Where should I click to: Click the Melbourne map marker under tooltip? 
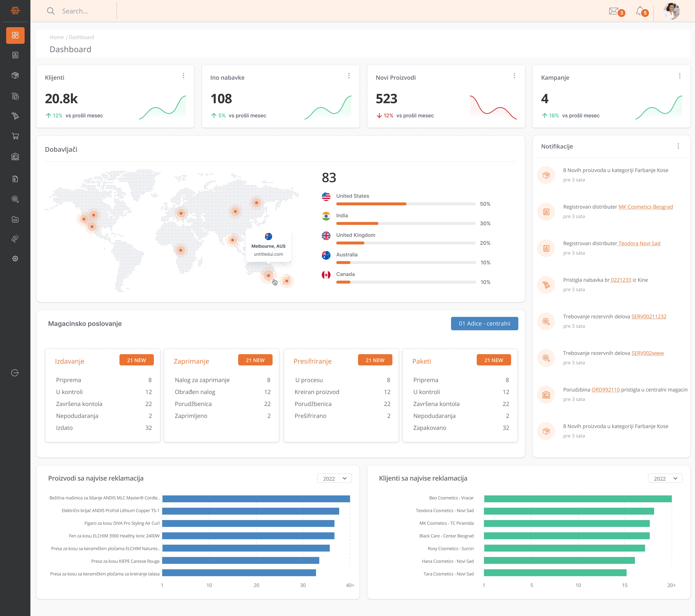(268, 275)
